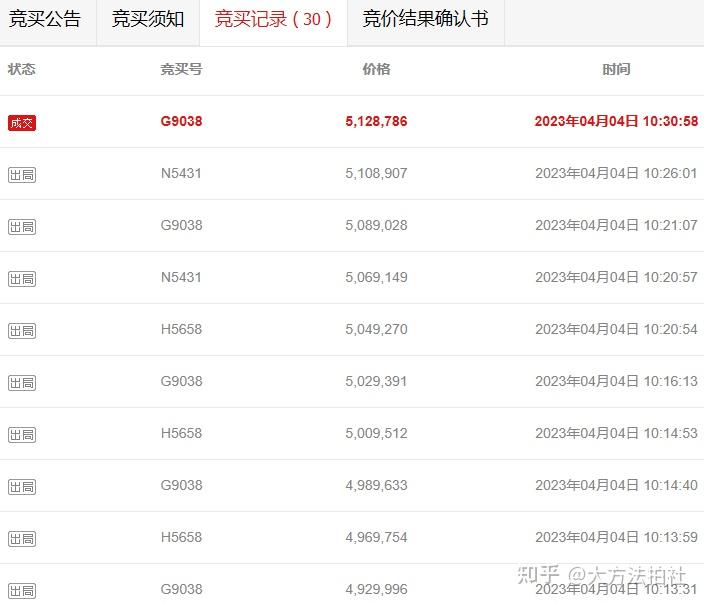
Task: Click the 出局 badge for bid 5,069,149
Action: point(22,279)
